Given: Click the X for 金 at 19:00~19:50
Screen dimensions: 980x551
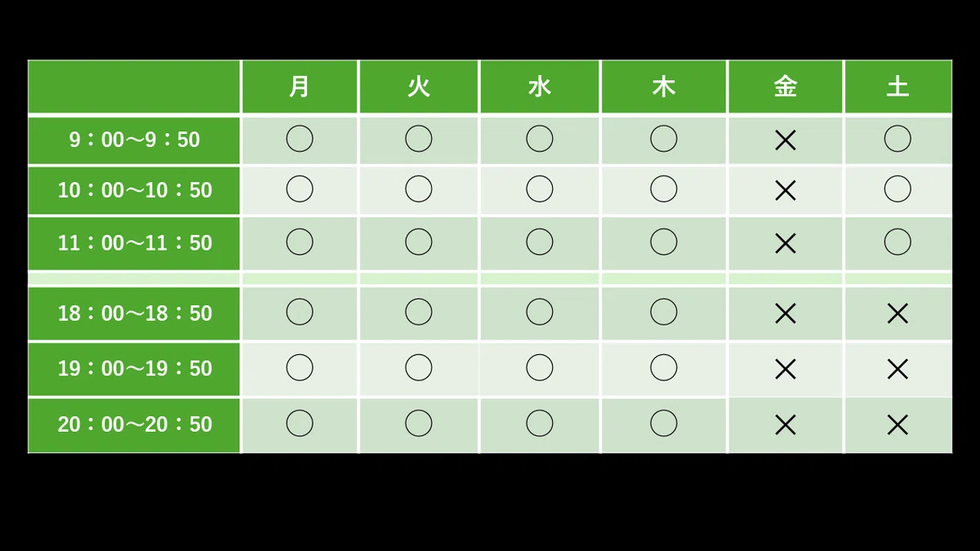Looking at the screenshot, I should (785, 370).
